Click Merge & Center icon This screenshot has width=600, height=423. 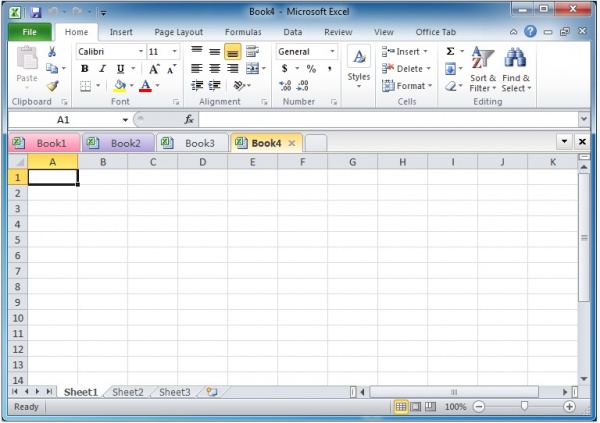[252, 69]
